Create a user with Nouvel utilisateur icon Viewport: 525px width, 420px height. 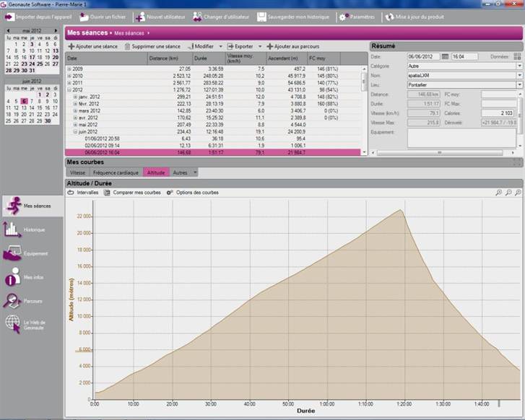tap(140, 17)
